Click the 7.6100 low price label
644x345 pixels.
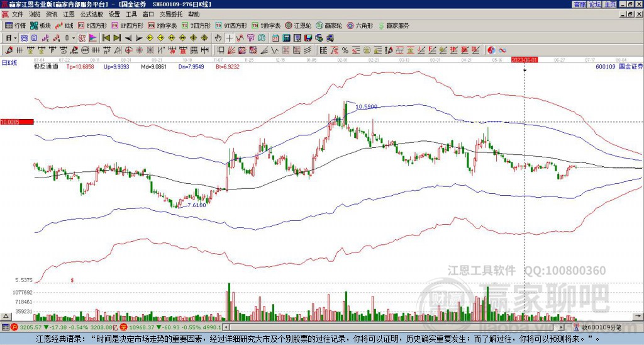(x=197, y=205)
